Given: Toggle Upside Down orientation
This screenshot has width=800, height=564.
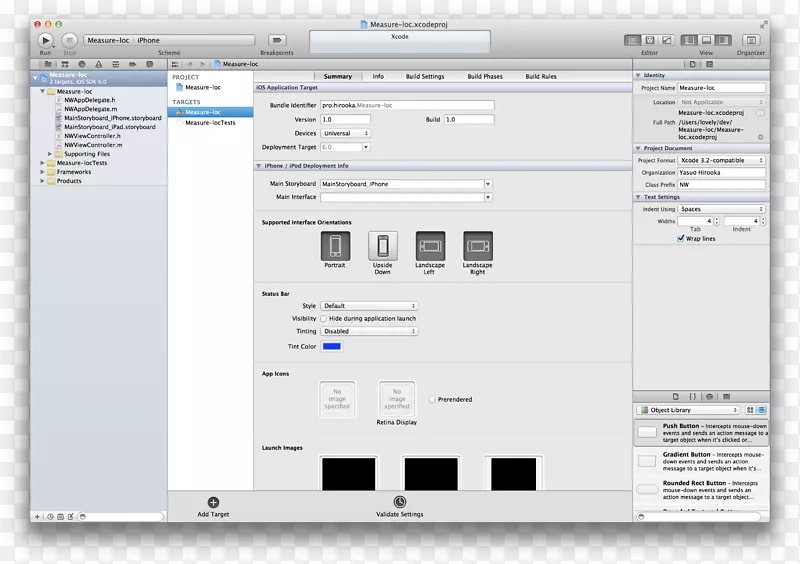Looking at the screenshot, I should click(x=383, y=246).
